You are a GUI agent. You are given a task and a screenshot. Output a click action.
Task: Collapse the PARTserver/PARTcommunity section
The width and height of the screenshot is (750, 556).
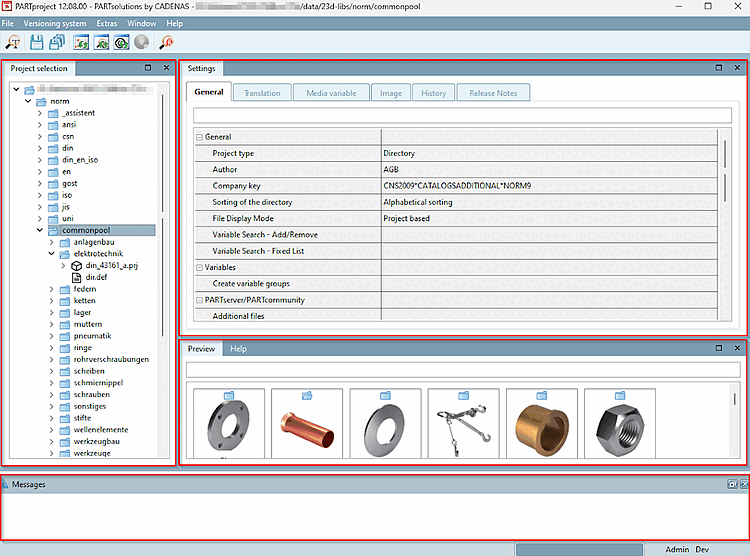[199, 300]
